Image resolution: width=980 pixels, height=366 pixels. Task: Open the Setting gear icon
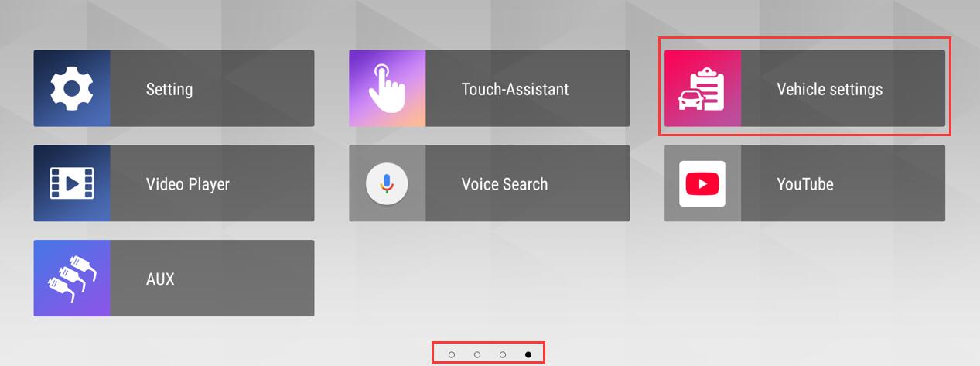tap(72, 89)
